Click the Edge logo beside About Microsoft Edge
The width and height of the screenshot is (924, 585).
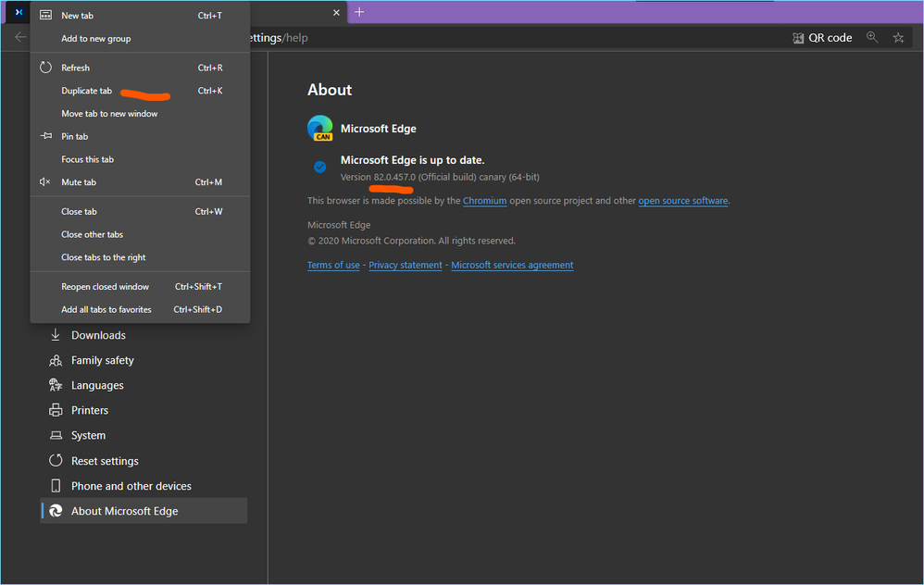[56, 511]
